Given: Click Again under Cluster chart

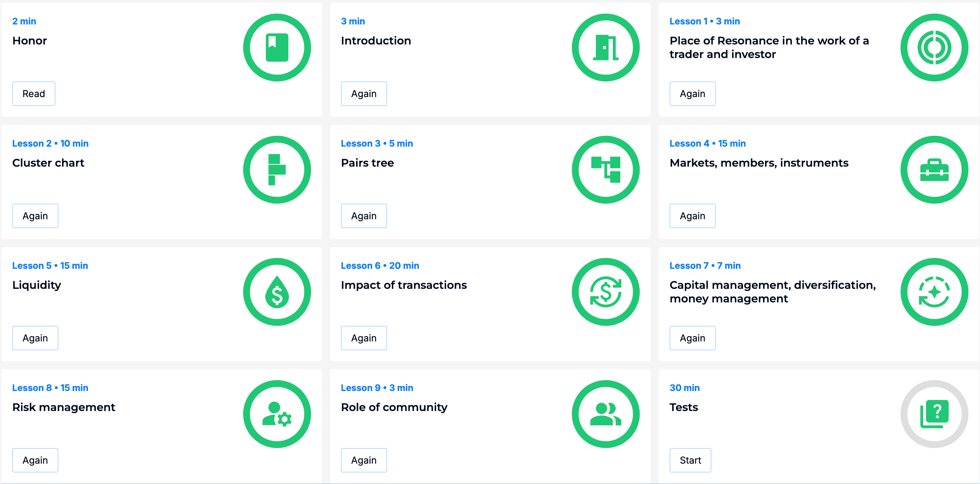Looking at the screenshot, I should (35, 216).
